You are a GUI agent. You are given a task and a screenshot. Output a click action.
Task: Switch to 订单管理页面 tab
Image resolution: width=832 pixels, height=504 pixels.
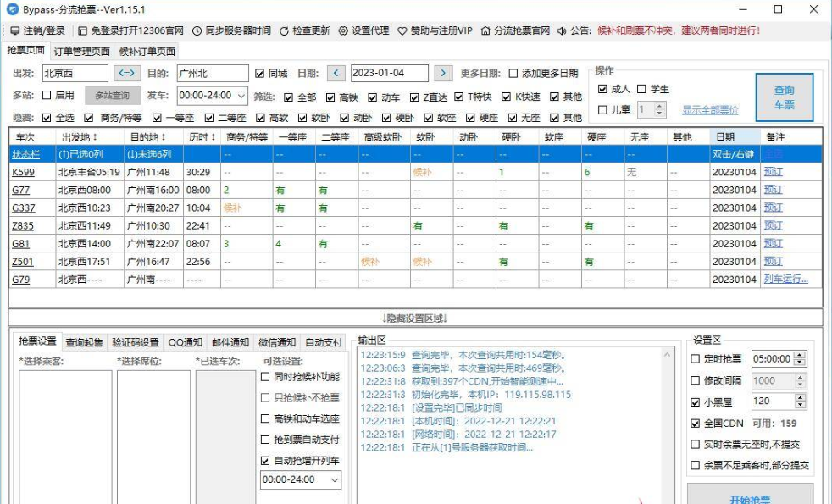pyautogui.click(x=81, y=51)
